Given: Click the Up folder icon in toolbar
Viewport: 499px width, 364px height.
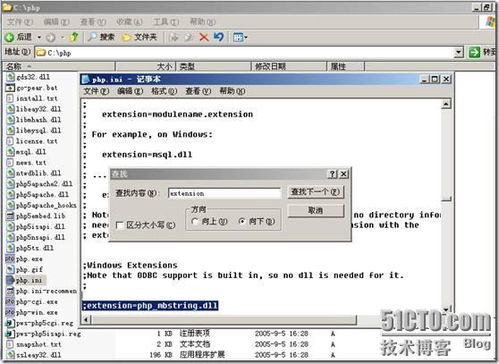Looking at the screenshot, I should [74, 37].
